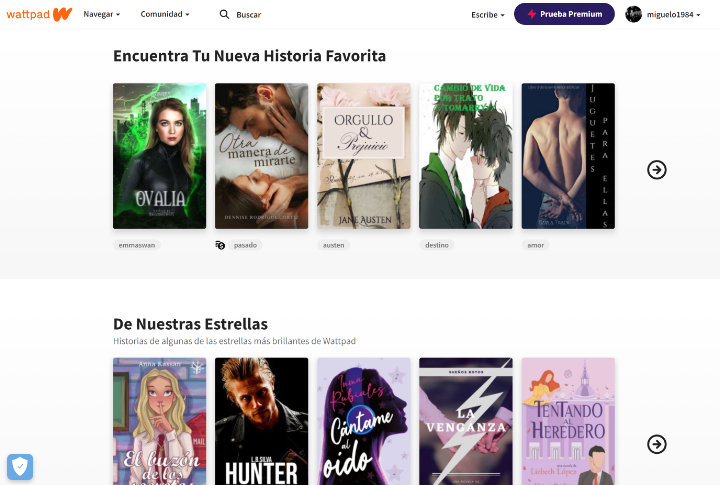Click the paid story coins icon beside pasado
The image size is (720, 485).
tap(220, 245)
